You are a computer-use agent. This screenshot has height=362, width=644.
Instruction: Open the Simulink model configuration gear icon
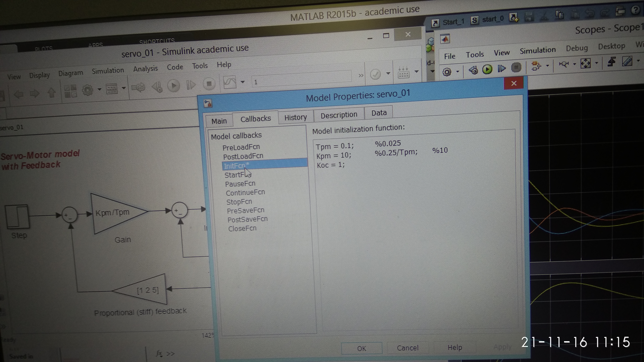[x=87, y=90]
